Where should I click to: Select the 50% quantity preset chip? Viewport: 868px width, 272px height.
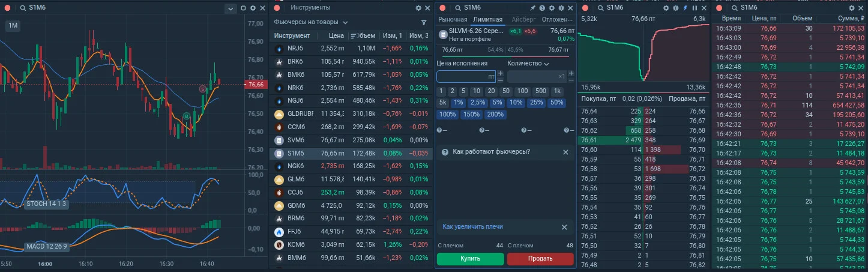556,103
